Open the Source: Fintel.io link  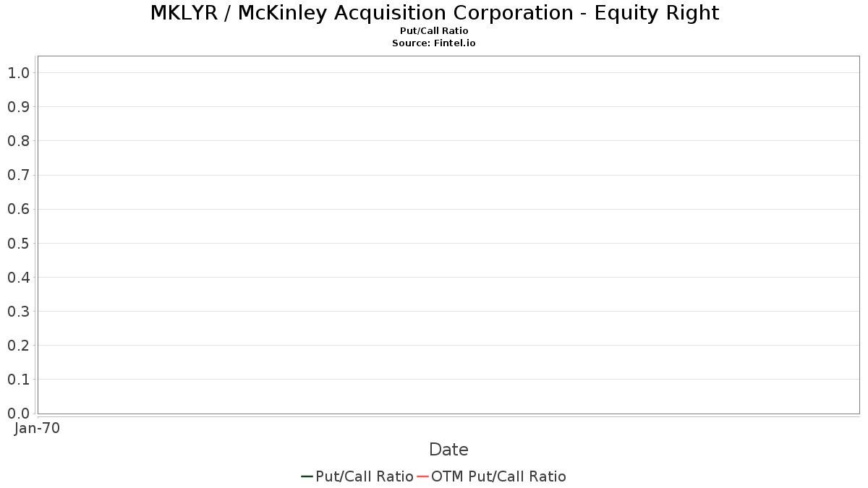click(434, 43)
